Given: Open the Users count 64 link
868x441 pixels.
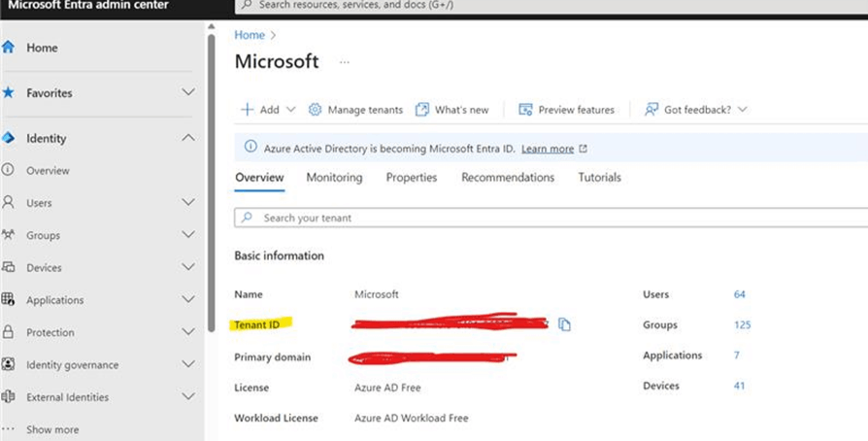Looking at the screenshot, I should click(x=740, y=294).
